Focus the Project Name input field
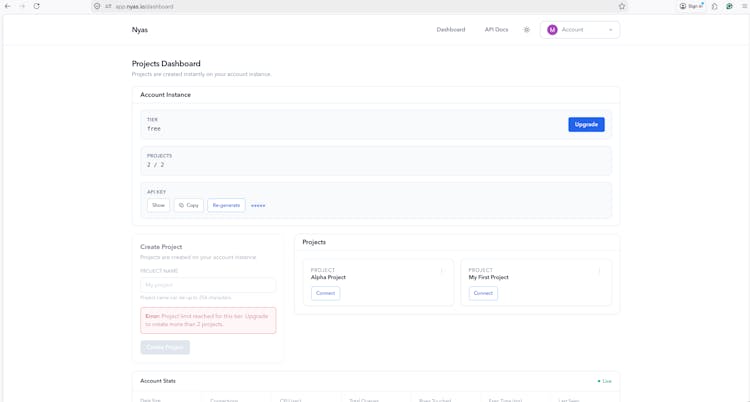The image size is (750, 402). tap(208, 285)
